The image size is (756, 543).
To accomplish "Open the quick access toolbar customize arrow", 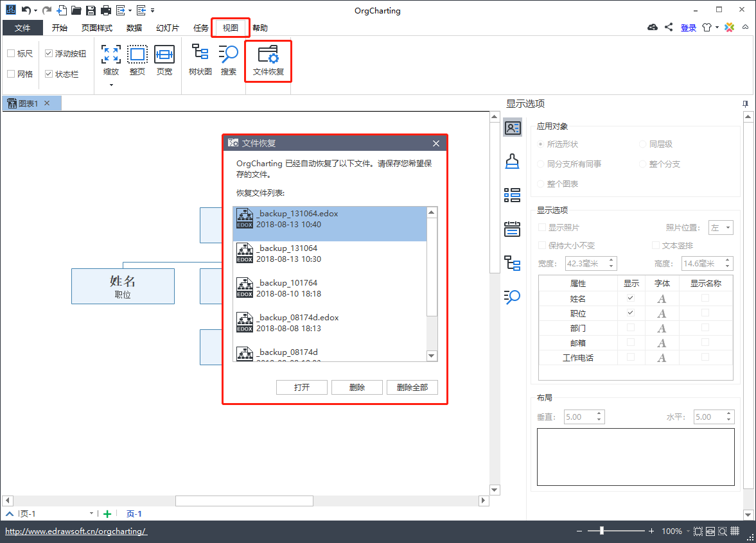I will click(x=153, y=10).
